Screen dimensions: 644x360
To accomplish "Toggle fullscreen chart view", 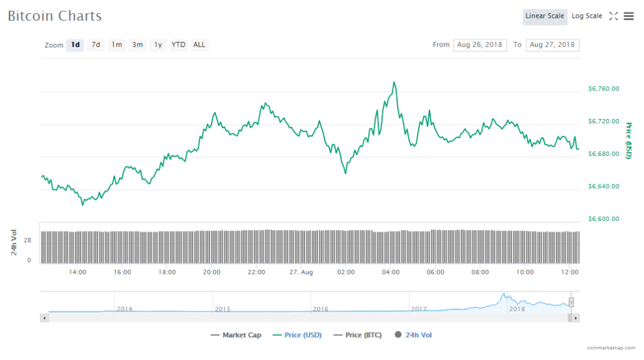I will 614,16.
